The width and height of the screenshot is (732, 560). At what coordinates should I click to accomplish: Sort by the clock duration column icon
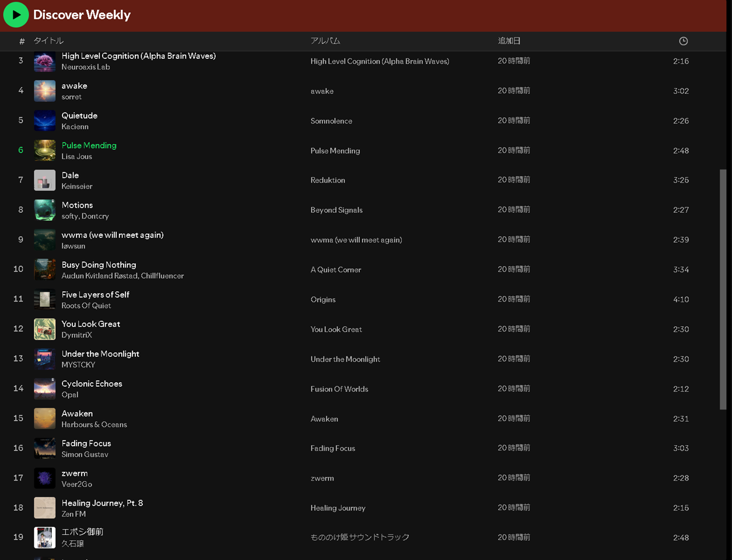tap(683, 41)
